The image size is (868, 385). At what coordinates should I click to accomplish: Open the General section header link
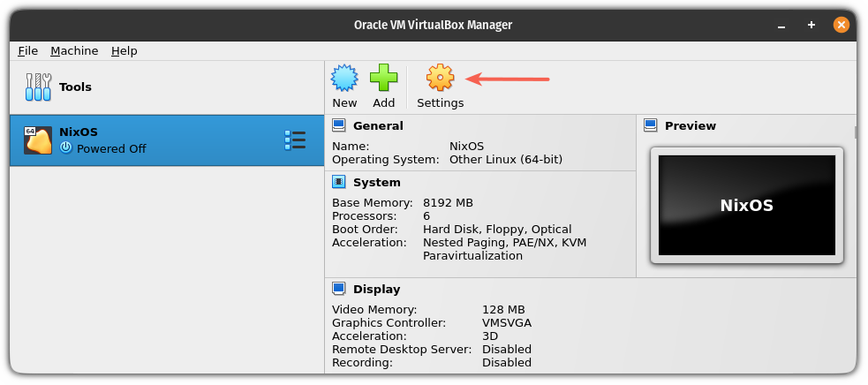pyautogui.click(x=378, y=126)
